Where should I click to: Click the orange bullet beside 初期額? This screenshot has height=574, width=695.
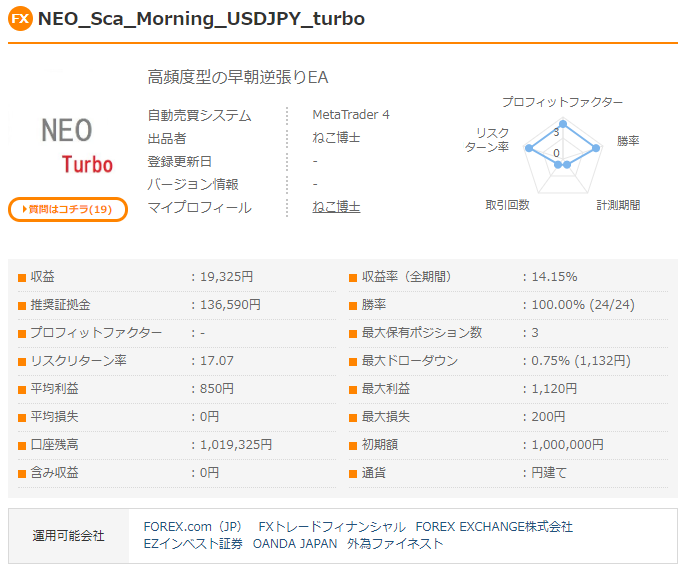pos(353,445)
